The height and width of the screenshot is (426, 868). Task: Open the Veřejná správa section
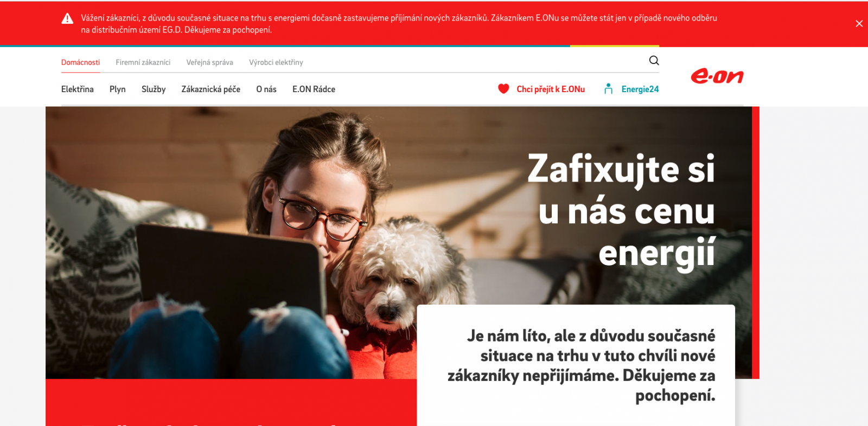coord(209,62)
